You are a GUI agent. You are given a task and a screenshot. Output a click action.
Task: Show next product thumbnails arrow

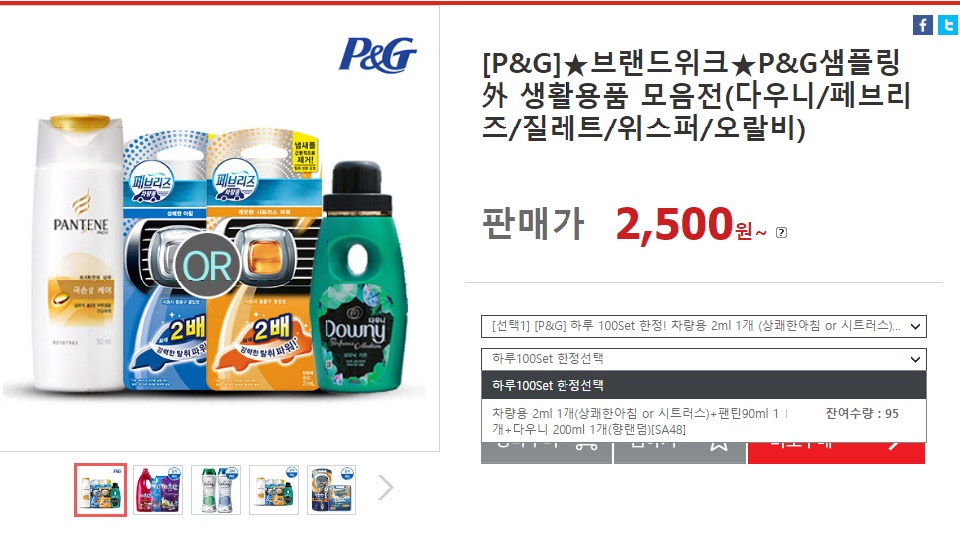point(386,488)
